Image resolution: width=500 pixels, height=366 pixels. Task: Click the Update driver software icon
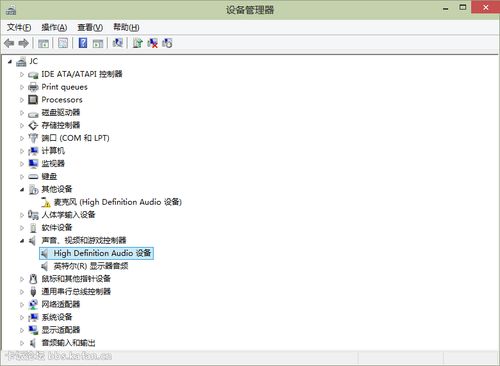(x=137, y=43)
